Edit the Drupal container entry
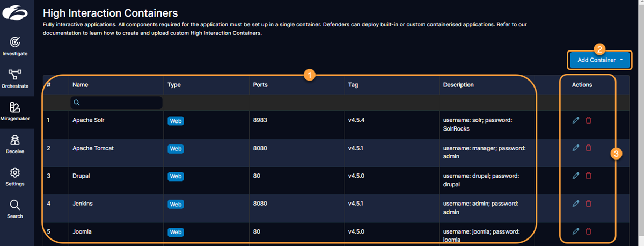Image resolution: width=644 pixels, height=246 pixels. point(576,176)
